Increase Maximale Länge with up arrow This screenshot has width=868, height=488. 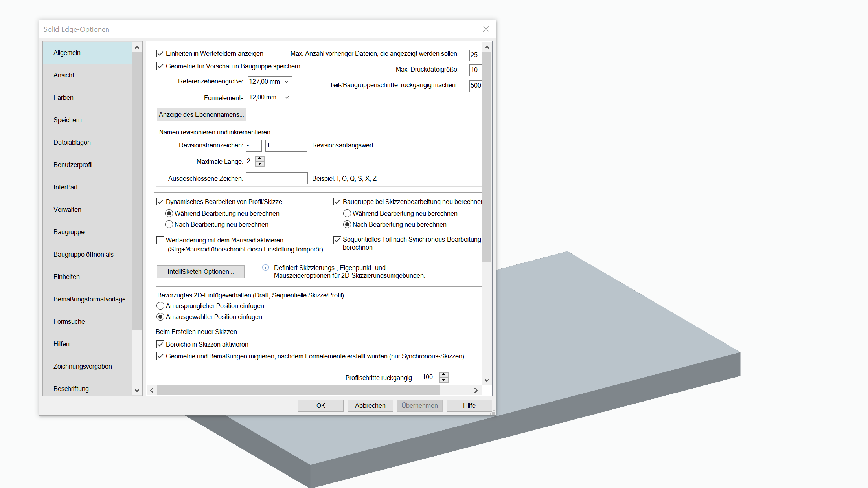tap(260, 159)
